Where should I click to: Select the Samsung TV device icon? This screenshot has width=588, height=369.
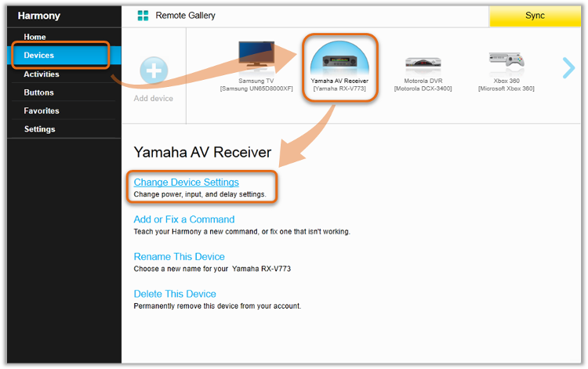(256, 55)
